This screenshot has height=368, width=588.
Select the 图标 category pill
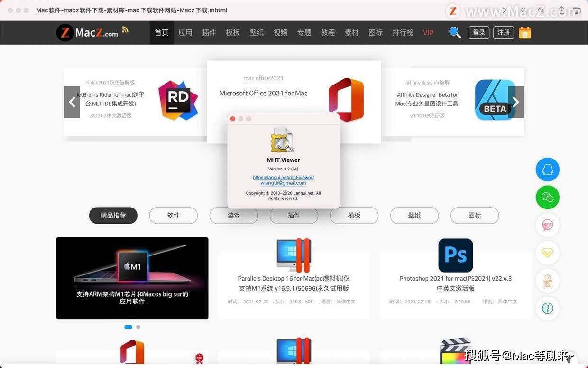(x=475, y=216)
